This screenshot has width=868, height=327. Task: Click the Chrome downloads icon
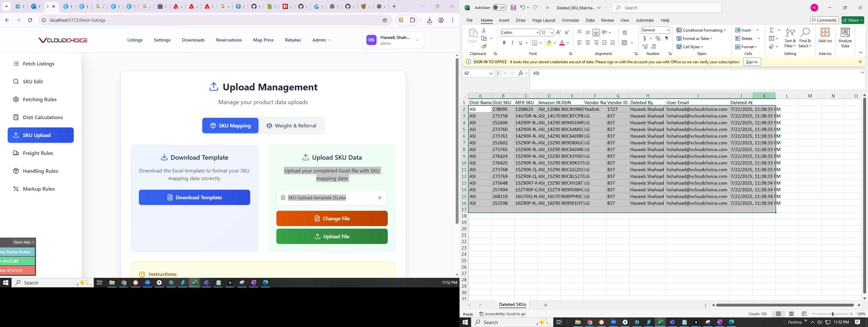pyautogui.click(x=429, y=20)
